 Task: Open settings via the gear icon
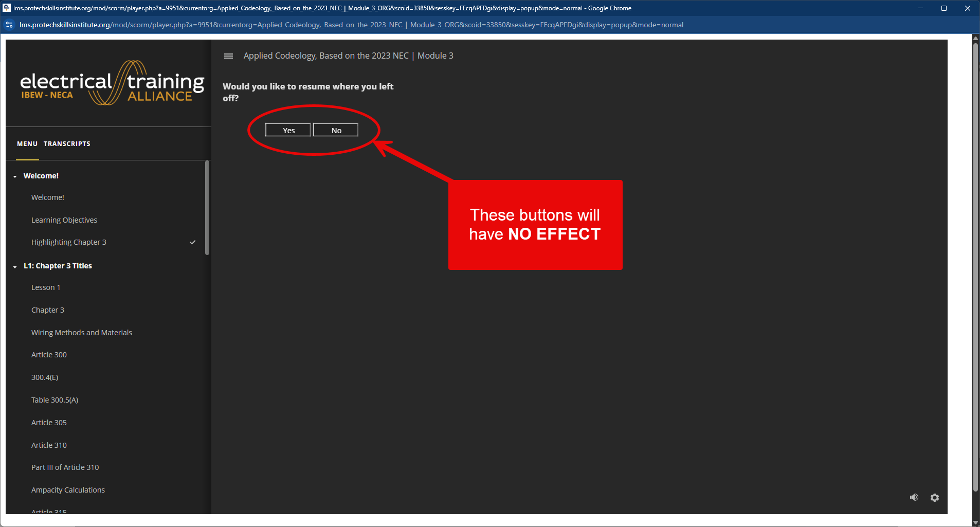point(934,497)
